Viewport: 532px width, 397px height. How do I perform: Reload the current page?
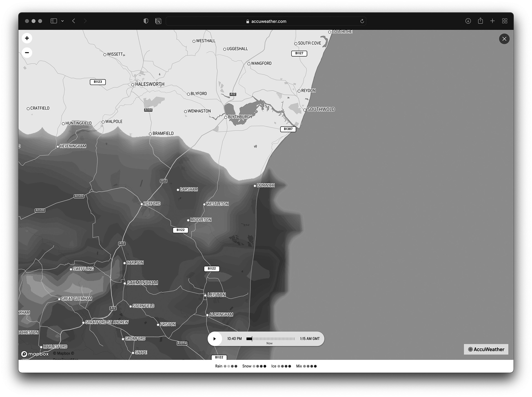click(362, 21)
